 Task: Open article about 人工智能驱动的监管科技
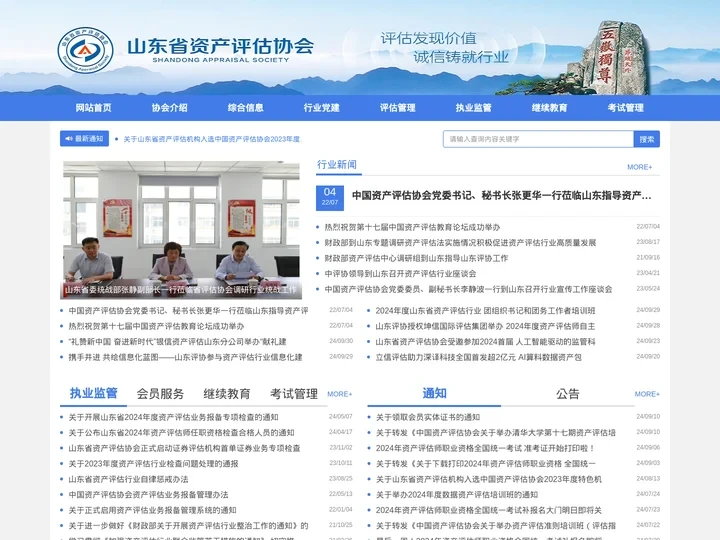(485, 342)
